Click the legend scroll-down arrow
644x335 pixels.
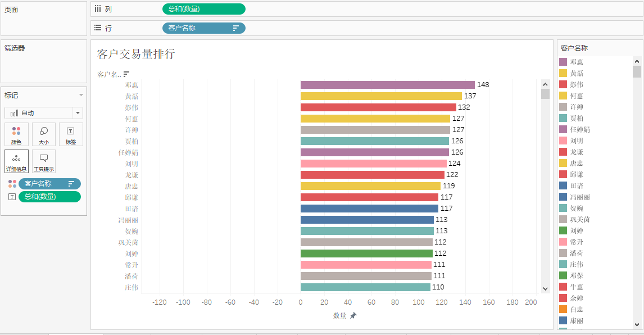point(637,324)
